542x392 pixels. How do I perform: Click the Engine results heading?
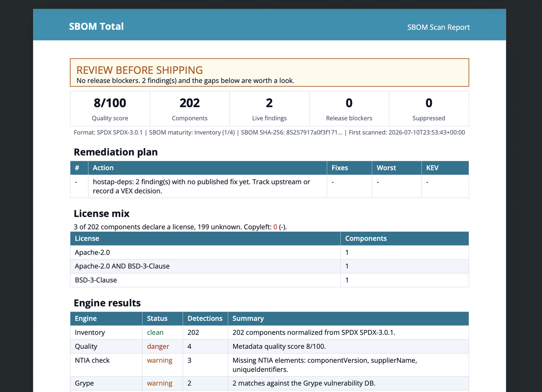[107, 303]
